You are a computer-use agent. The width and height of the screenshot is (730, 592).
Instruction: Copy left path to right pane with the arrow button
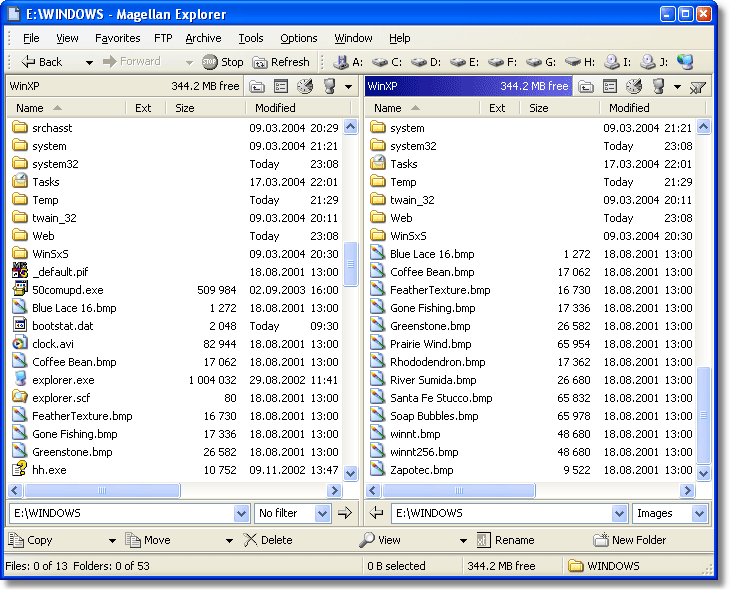[x=345, y=513]
